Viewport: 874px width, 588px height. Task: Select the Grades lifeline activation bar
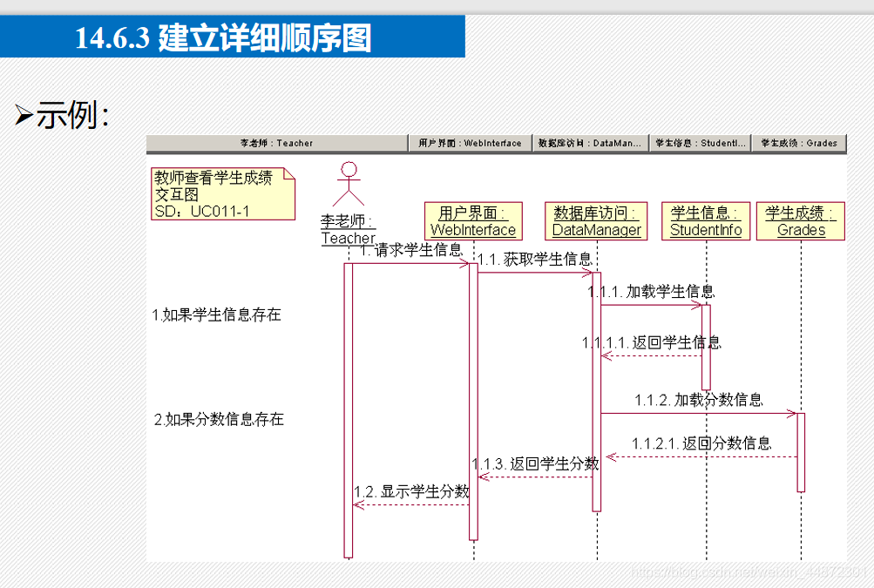[x=801, y=453]
